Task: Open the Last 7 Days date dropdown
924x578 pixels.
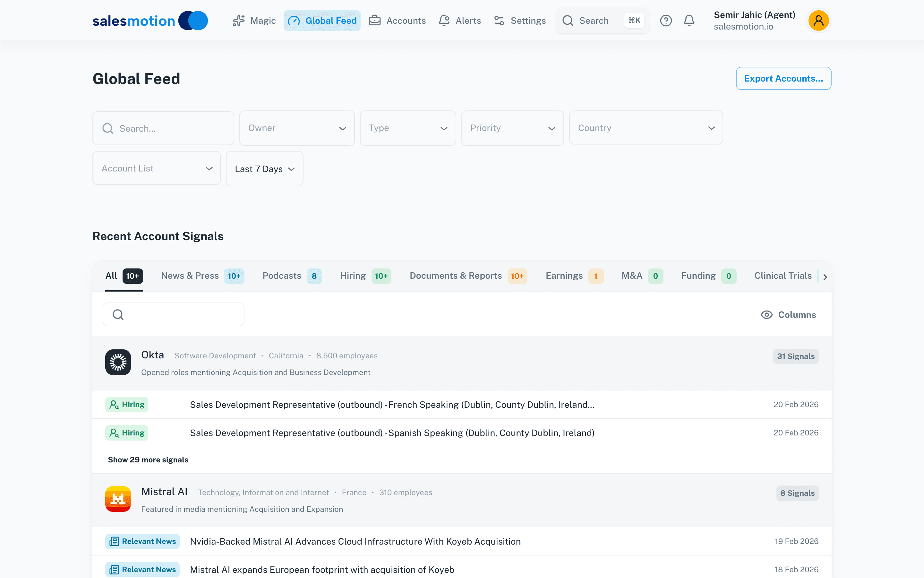Action: point(265,169)
